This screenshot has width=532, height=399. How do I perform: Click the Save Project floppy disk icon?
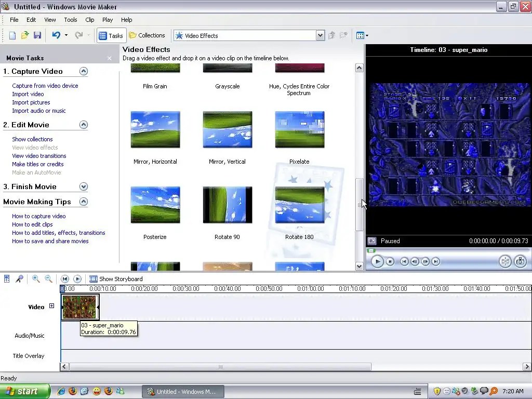tap(37, 35)
